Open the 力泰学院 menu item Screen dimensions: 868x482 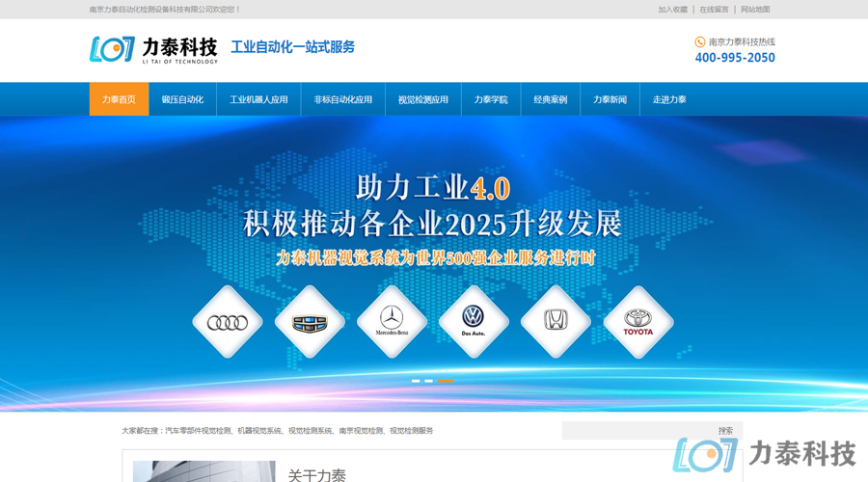click(491, 99)
